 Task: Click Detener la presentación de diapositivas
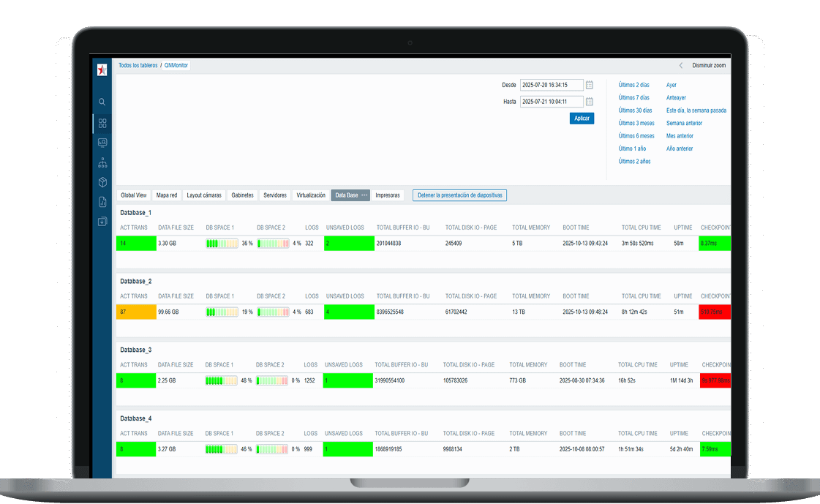coord(459,195)
